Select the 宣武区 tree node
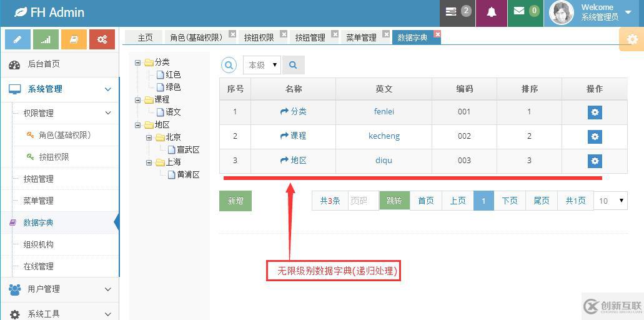 189,150
